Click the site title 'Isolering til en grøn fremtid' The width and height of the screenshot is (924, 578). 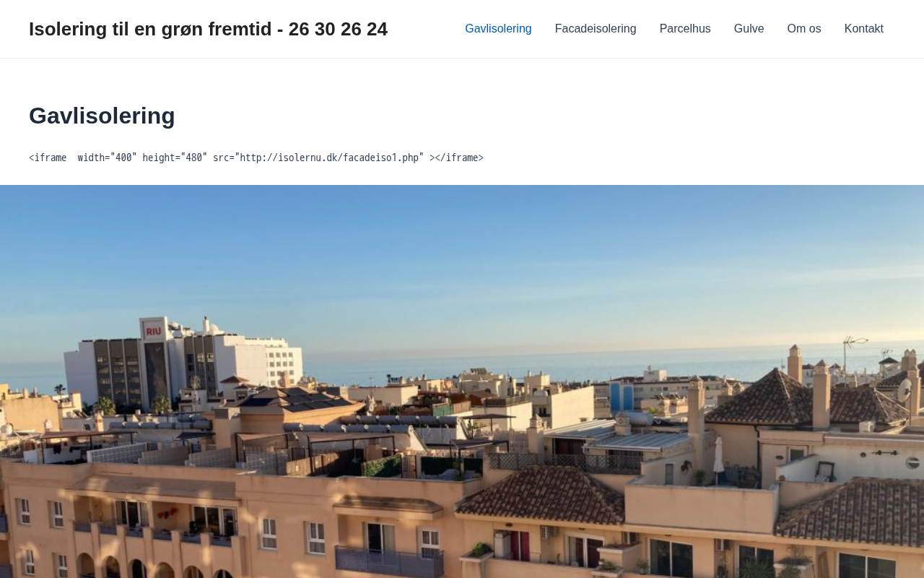pyautogui.click(x=150, y=29)
